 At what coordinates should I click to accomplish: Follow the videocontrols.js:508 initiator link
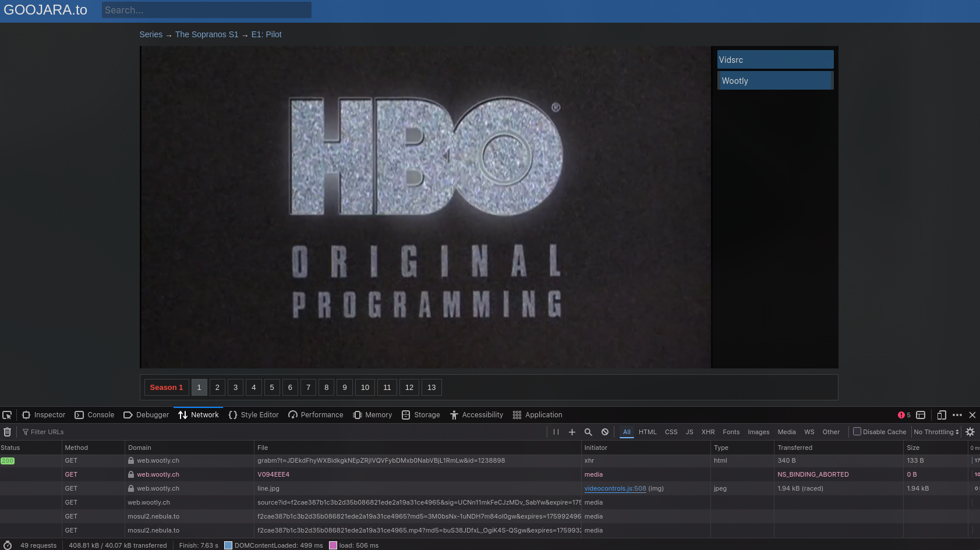pyautogui.click(x=615, y=488)
